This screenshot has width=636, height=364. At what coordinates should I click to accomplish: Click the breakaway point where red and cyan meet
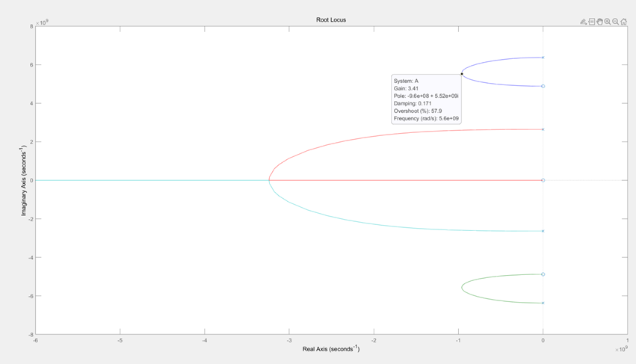[269, 180]
